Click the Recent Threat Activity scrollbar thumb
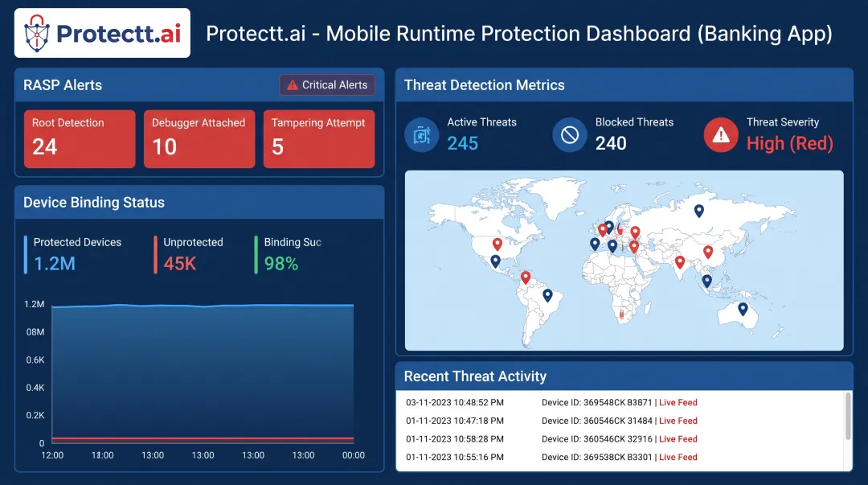868x485 pixels. (848, 416)
